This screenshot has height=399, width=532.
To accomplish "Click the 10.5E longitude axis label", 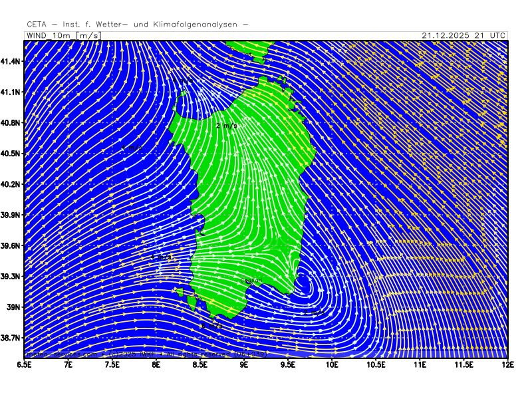I will click(376, 364).
